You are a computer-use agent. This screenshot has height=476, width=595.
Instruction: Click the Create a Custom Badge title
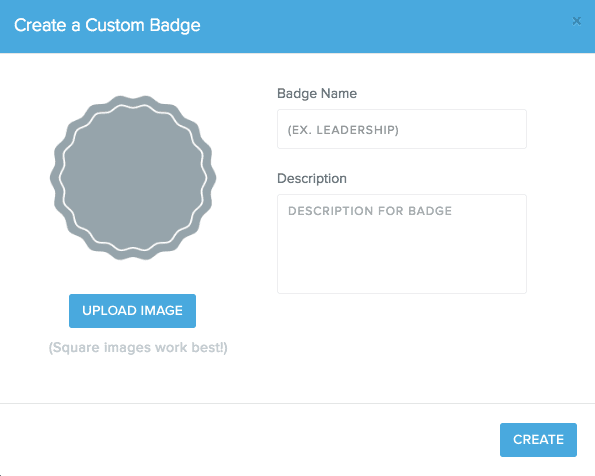pos(107,25)
